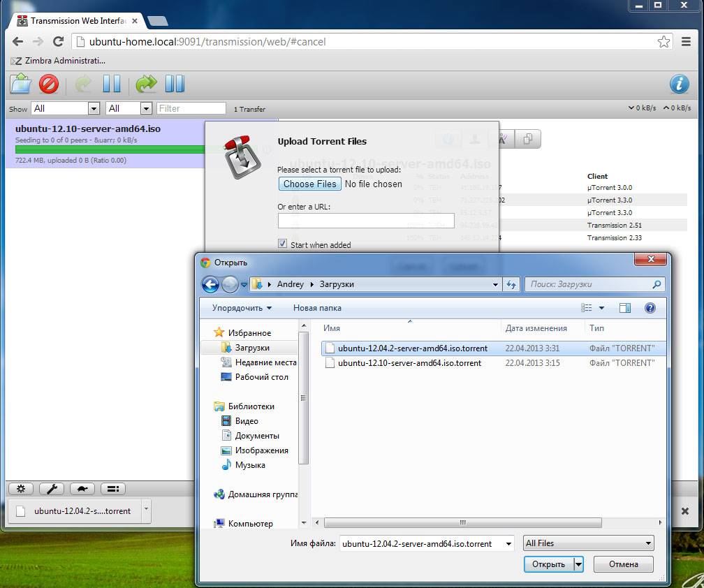Open the torrent upload toolbar icon
This screenshot has width=704, height=588.
click(x=21, y=84)
